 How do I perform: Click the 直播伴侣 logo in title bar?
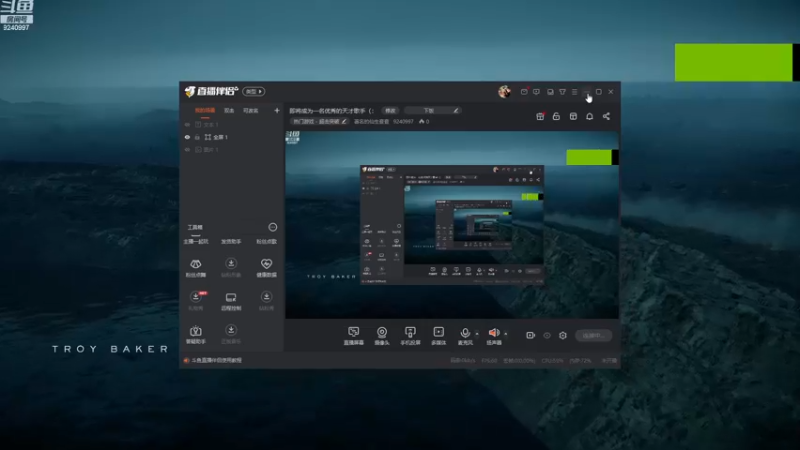click(211, 91)
